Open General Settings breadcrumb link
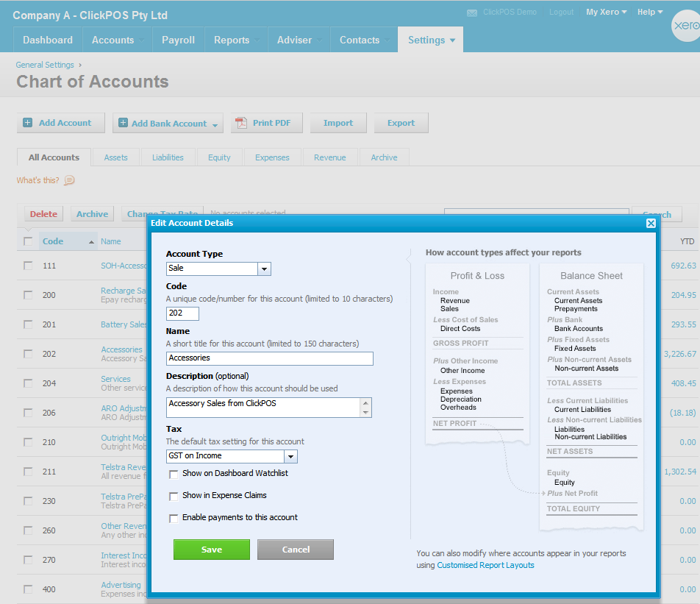Screen dimensions: 700x604 pos(45,65)
